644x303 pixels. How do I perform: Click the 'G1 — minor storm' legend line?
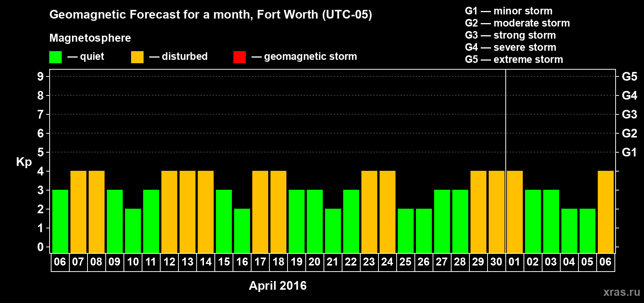(x=509, y=11)
